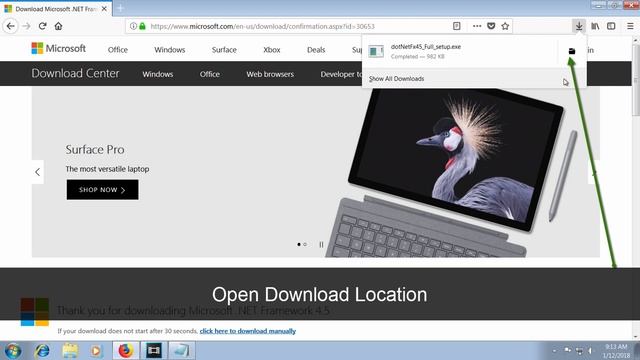This screenshot has width=640, height=360.
Task: Click the Microsoft logo
Action: click(58, 49)
